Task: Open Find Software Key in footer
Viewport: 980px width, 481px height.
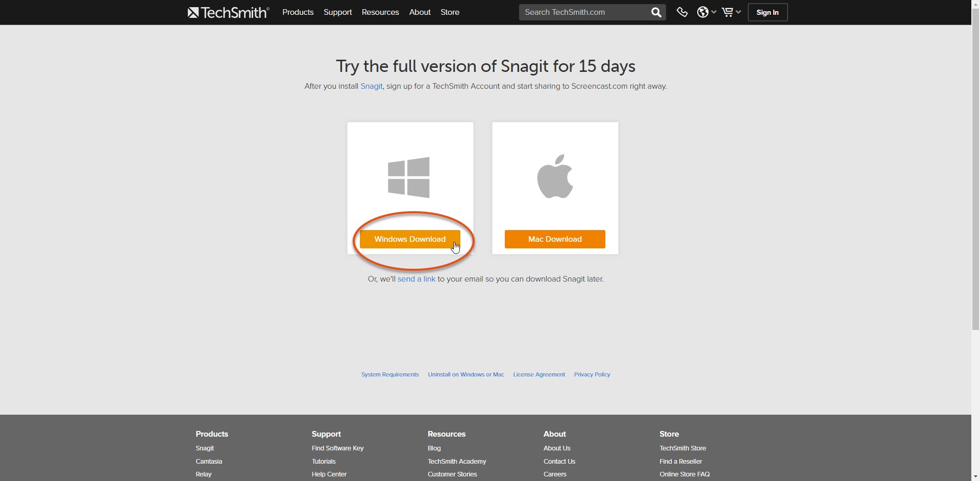Action: point(338,448)
